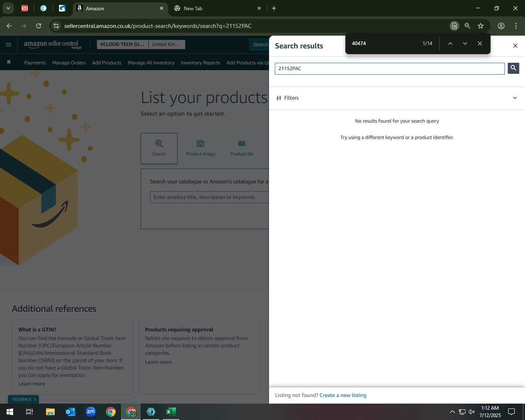The width and height of the screenshot is (525, 420).
Task: Open Learn more under Products requiring approval
Action: click(x=158, y=362)
